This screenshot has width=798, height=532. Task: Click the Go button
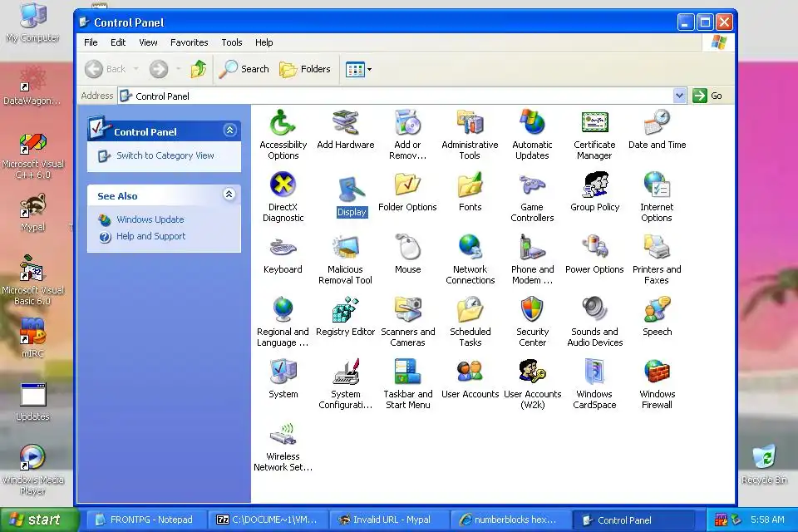pyautogui.click(x=708, y=96)
